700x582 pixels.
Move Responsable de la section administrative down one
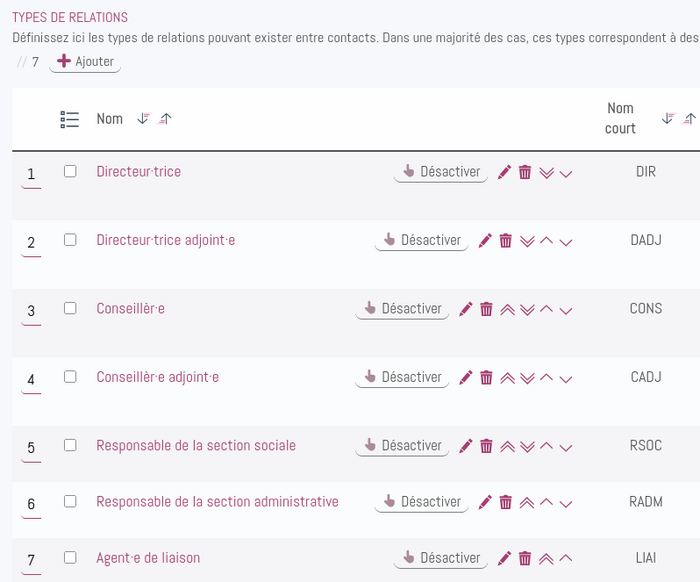coord(566,504)
